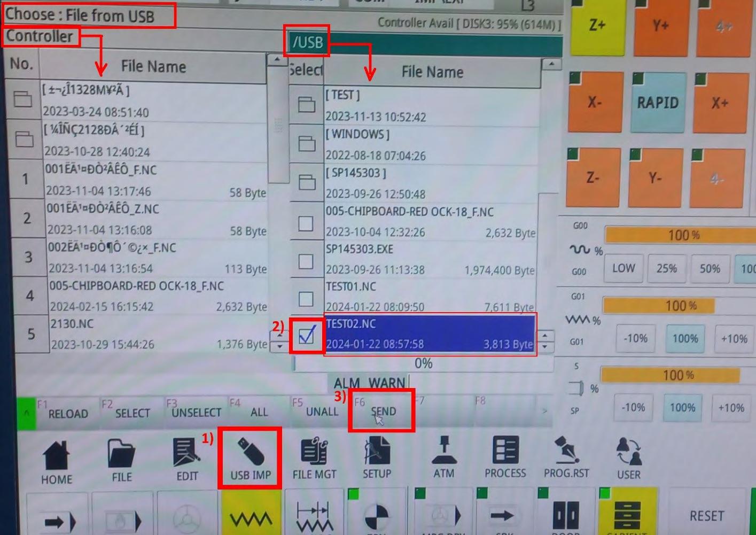Check the SP145303.EXE checkbox

pos(306,261)
